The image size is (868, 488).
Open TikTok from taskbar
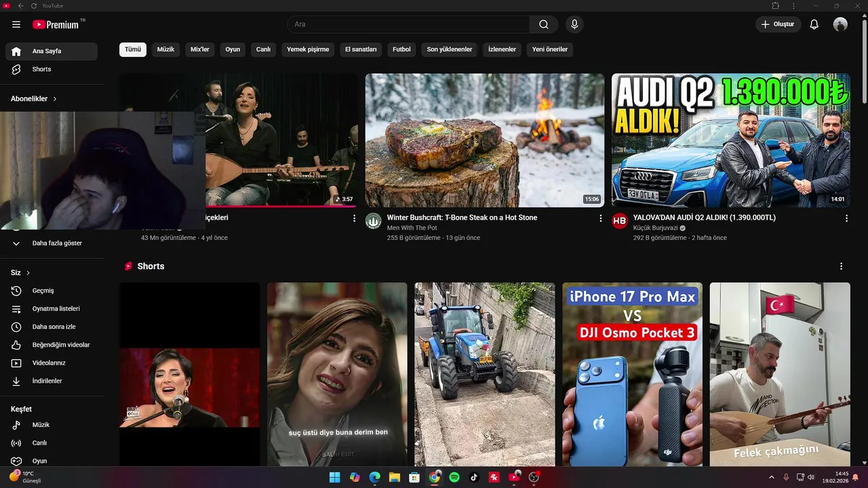point(474,477)
